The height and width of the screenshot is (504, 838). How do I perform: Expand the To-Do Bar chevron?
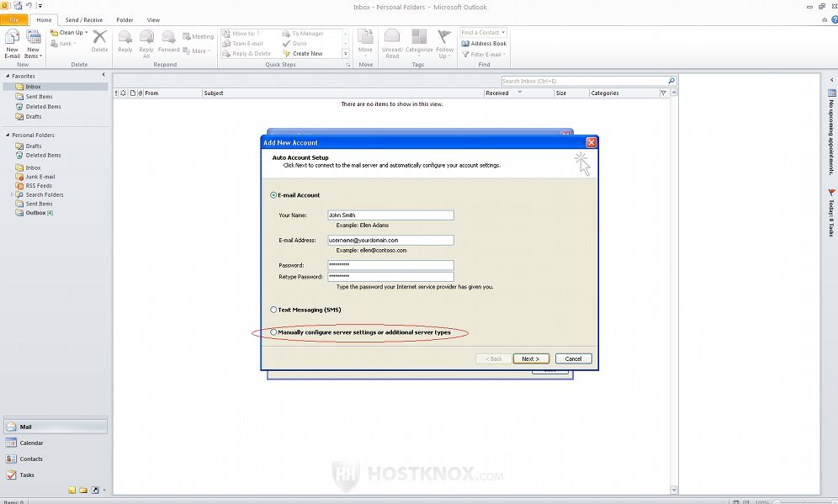831,80
